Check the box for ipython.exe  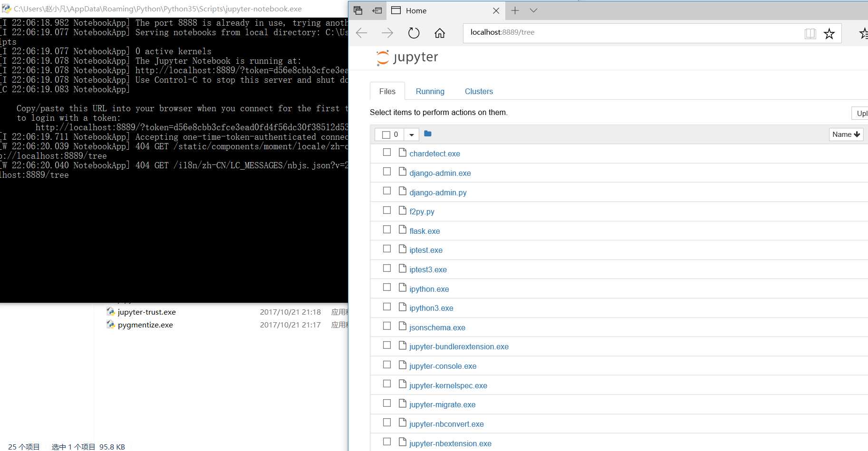387,288
